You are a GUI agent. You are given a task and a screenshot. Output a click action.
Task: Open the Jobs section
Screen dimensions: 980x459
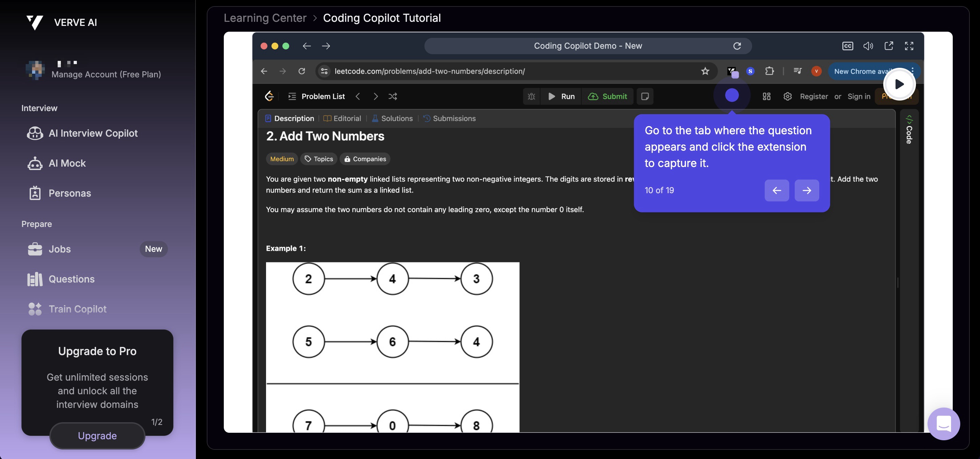60,249
